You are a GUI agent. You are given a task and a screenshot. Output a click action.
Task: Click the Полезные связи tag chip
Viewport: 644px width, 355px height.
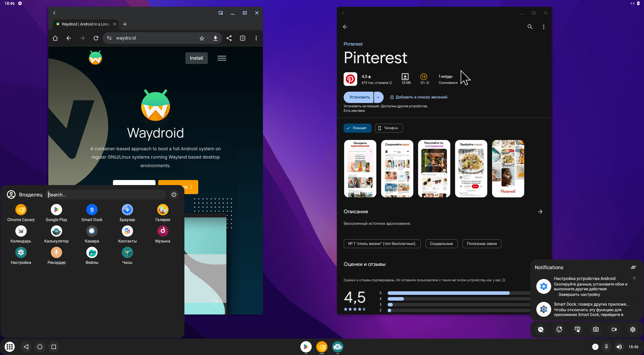482,244
